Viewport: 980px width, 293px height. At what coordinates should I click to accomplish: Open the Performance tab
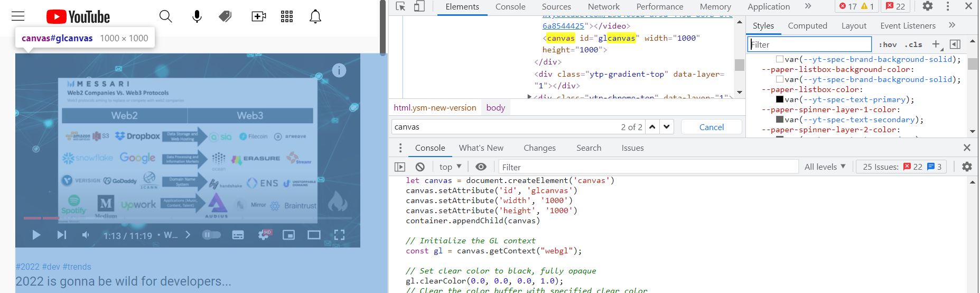(660, 6)
